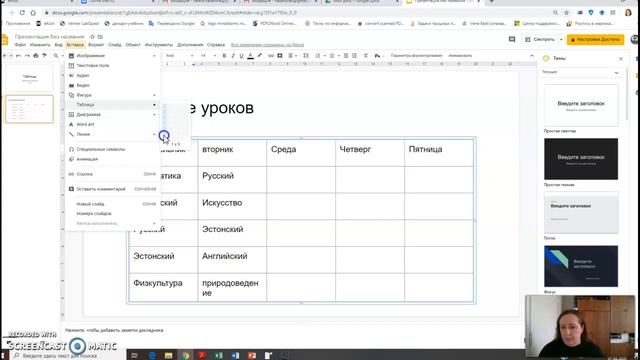640x360 pixels.
Task: Open the text color picker
Action: 250,56
